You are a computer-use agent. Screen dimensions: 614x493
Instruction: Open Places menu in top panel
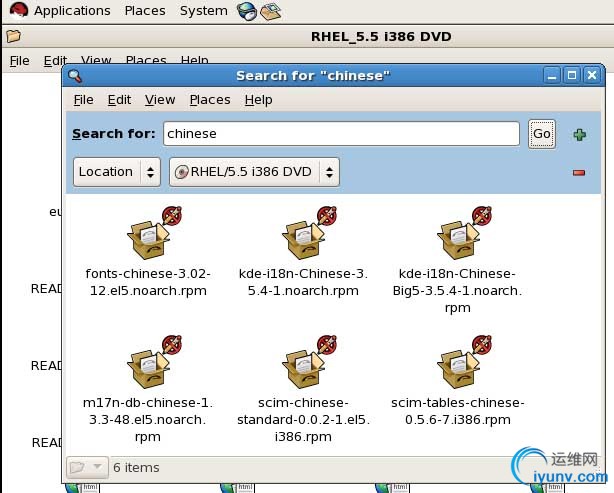coord(145,11)
